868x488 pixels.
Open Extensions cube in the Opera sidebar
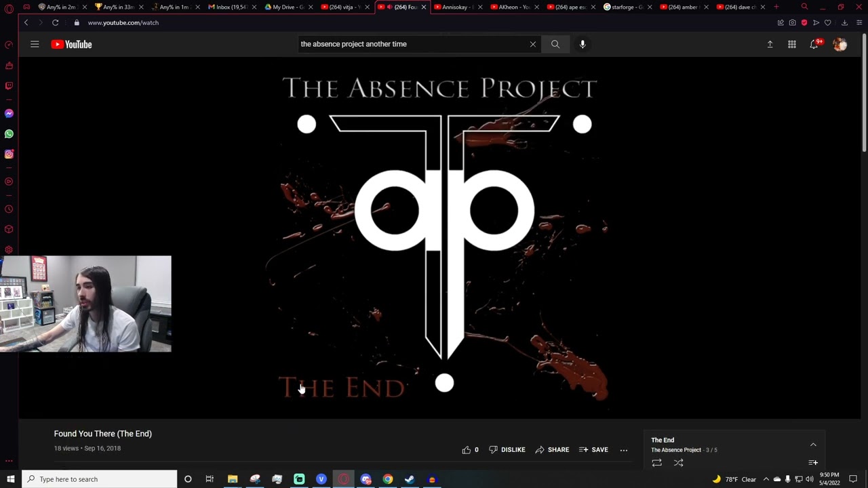[9, 229]
